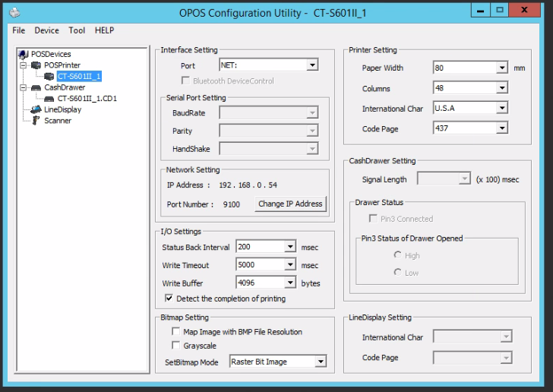The height and width of the screenshot is (392, 553).
Task: Collapse the POSPrinter tree node
Action: 24,65
